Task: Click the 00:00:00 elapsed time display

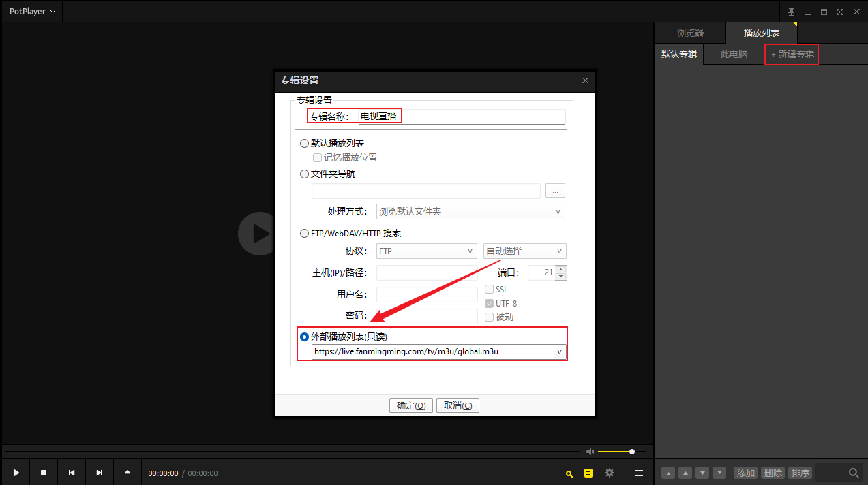Action: coord(163,473)
